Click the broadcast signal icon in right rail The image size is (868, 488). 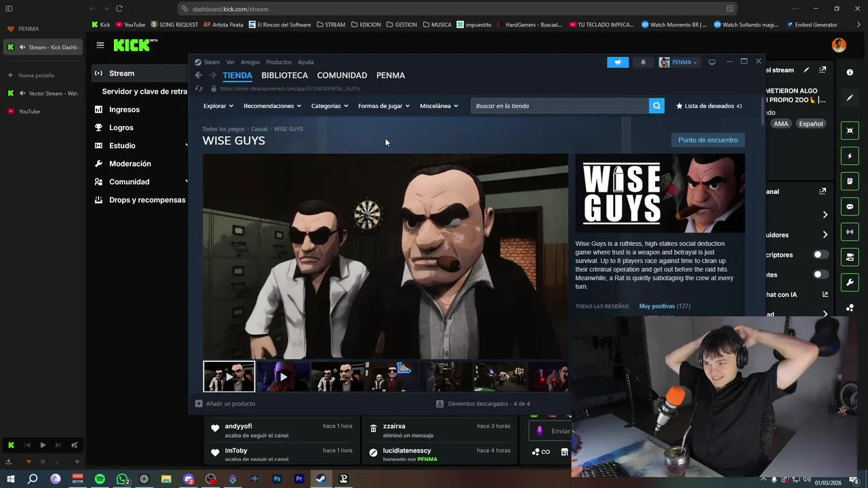tap(850, 232)
